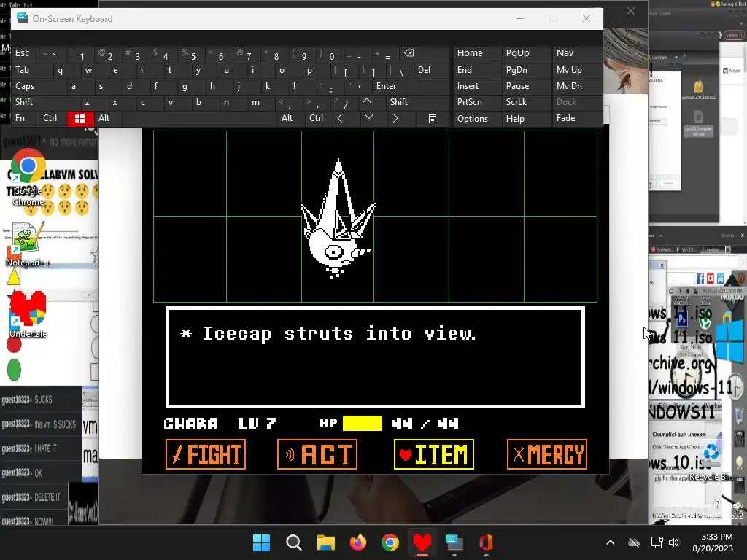Click the yellow HP bar

[362, 423]
